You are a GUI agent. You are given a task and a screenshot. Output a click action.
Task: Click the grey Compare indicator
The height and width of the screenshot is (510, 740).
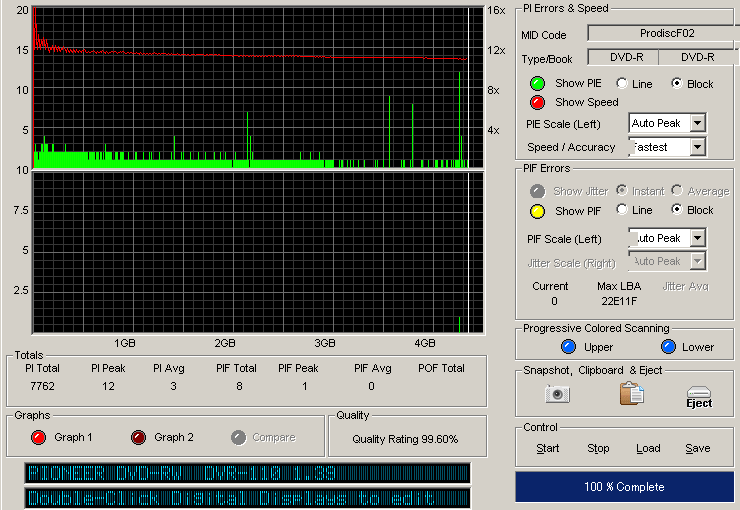click(x=238, y=437)
